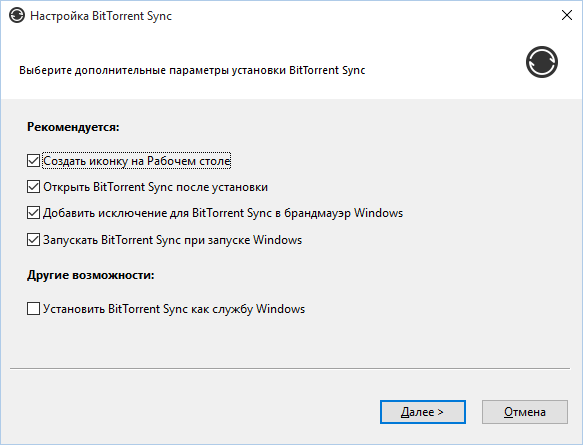Click the 'Отмена' button
Screen dimensions: 583x445
click(525, 412)
